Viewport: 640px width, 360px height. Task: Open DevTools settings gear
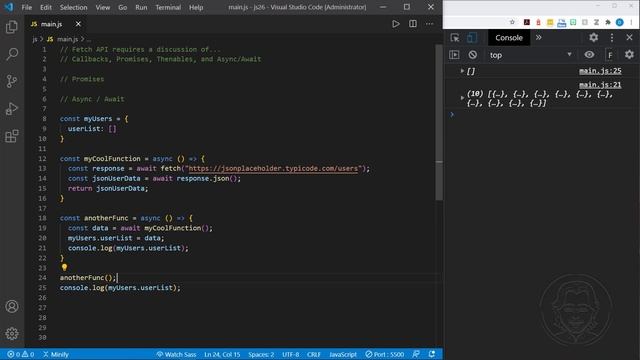point(593,38)
